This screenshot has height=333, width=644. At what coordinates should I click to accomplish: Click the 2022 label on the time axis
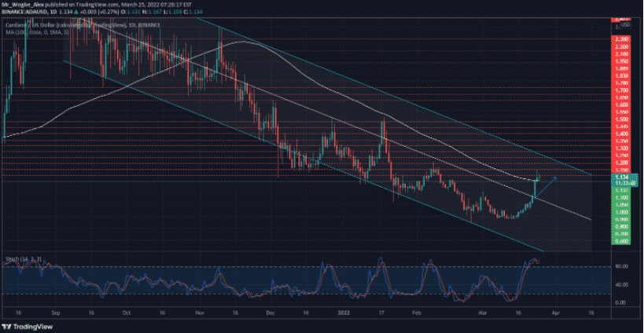(x=342, y=311)
